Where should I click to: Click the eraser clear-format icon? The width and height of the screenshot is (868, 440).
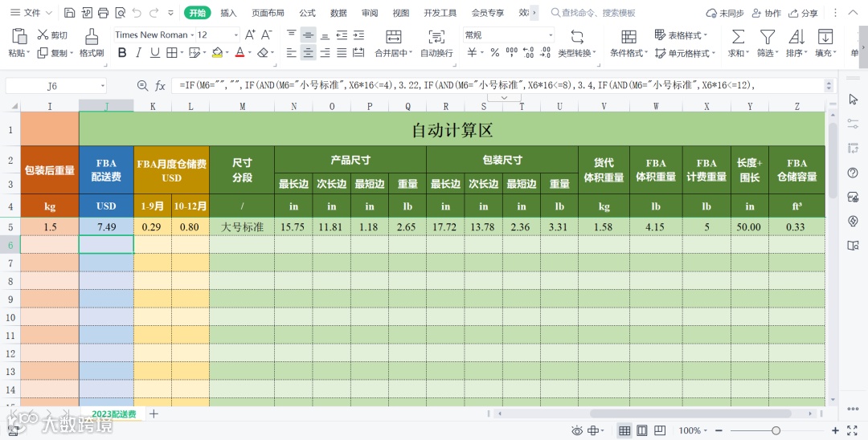point(263,52)
